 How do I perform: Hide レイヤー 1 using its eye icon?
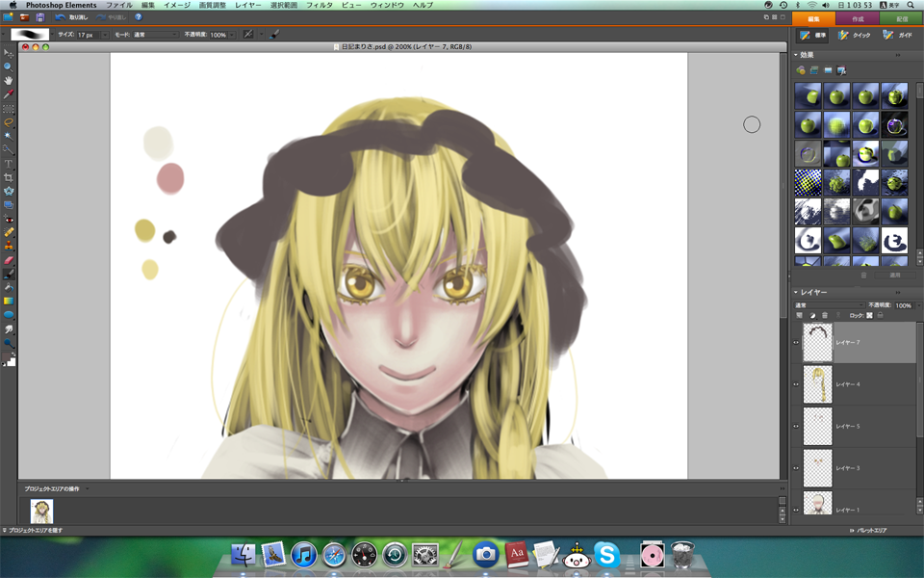click(x=796, y=510)
